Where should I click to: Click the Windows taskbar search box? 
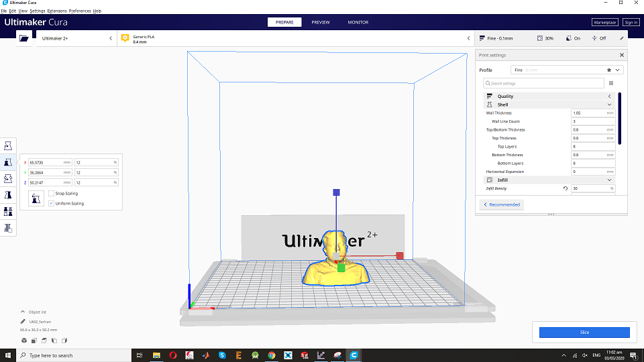(x=74, y=355)
